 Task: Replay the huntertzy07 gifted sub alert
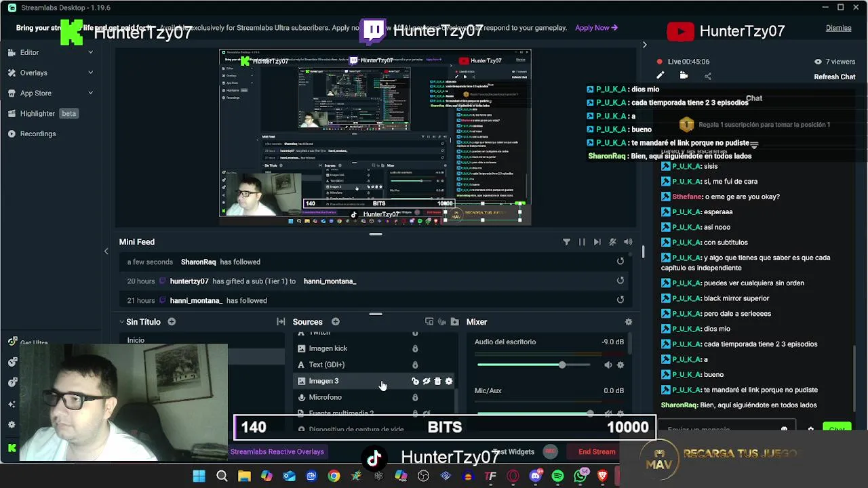click(620, 281)
